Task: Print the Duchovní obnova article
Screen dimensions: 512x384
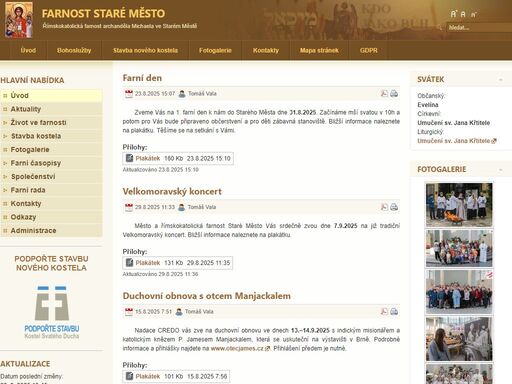Action: (394, 311)
